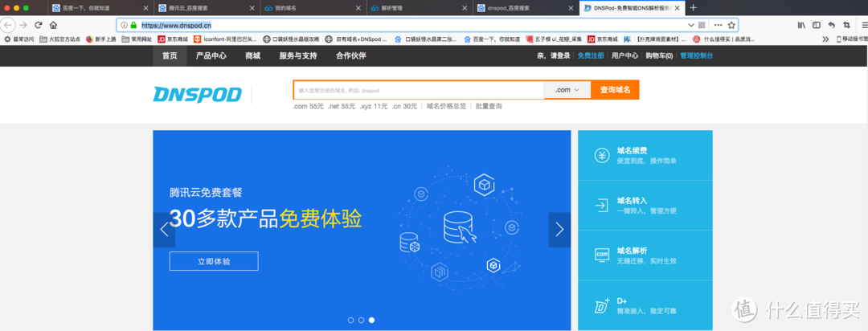868x331 pixels.
Task: Toggle the sidebar view icon
Action: click(x=817, y=25)
